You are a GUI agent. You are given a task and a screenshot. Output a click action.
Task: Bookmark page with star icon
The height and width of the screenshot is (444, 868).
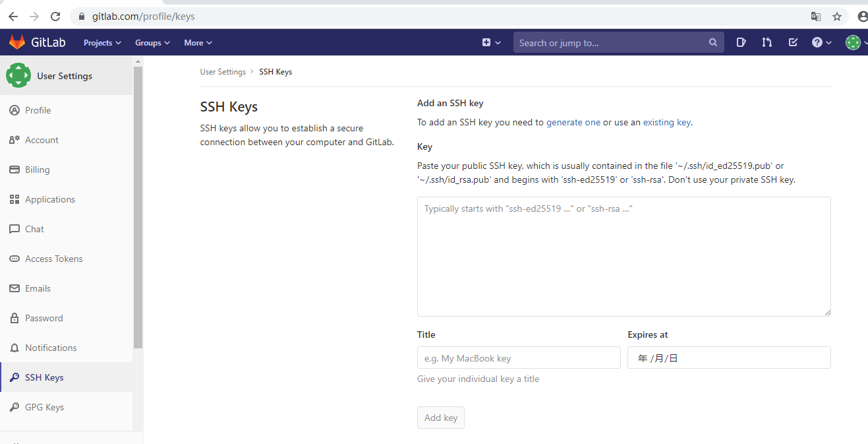[x=837, y=16]
